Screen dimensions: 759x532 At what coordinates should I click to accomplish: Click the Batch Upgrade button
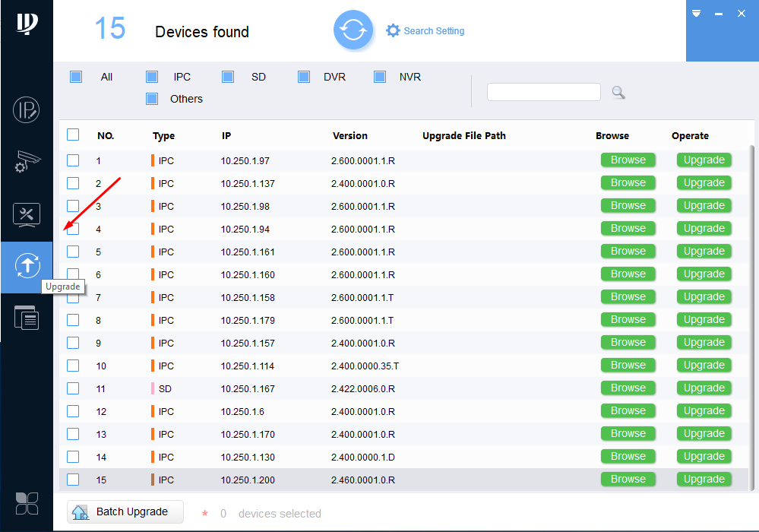point(125,511)
